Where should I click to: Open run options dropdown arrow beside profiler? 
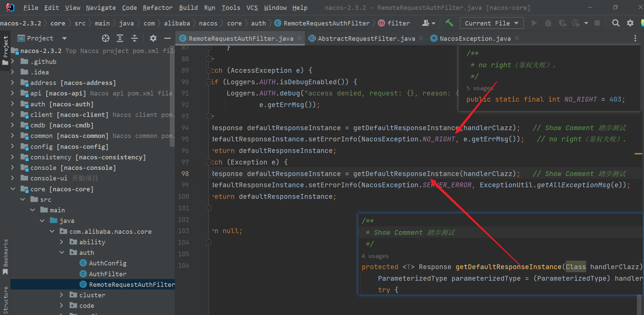(586, 23)
